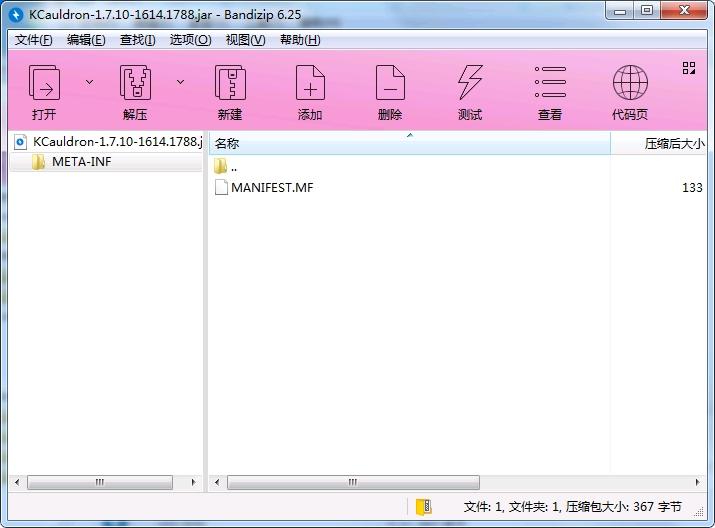Viewport: 715px width, 528px height.
Task: Minimize the Bandizip window
Action: point(620,11)
